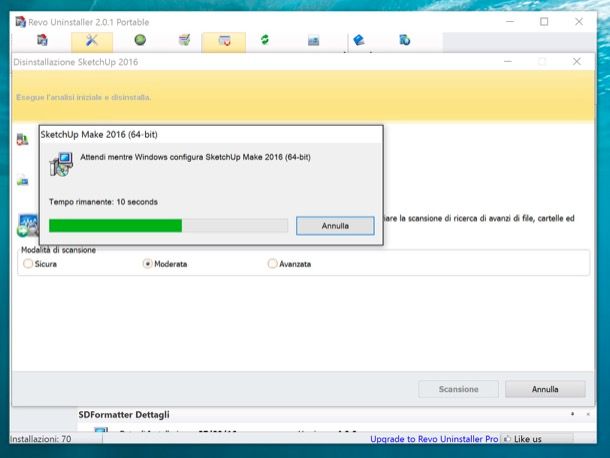This screenshot has height=458, width=610.
Task: Click the blue book toolbar icon
Action: (x=358, y=41)
